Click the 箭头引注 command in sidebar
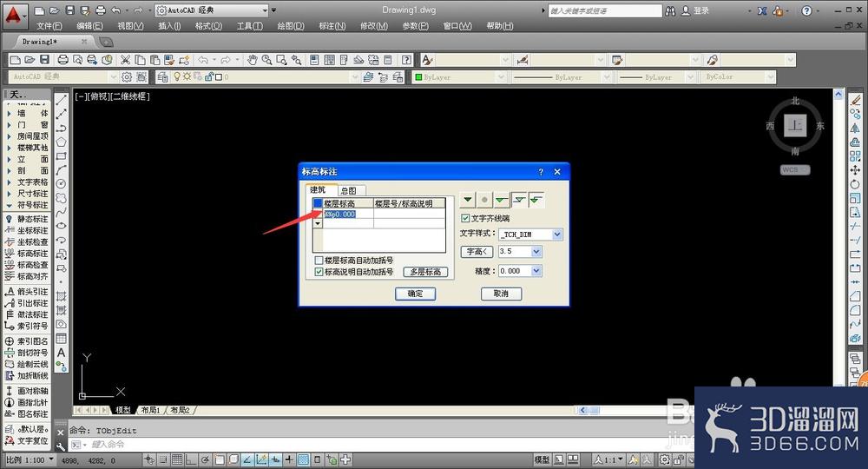 point(27,291)
